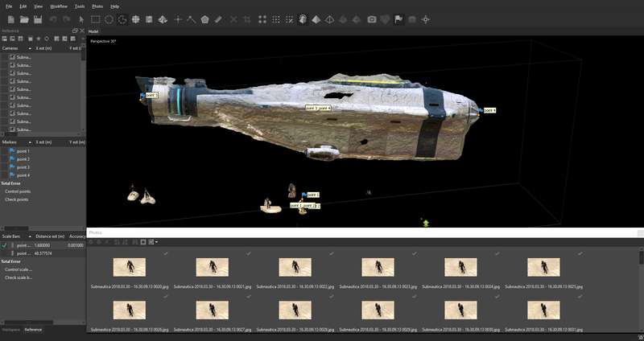The width and height of the screenshot is (644, 341).
Task: Switch to Point cloud view icon
Action: [x=262, y=19]
